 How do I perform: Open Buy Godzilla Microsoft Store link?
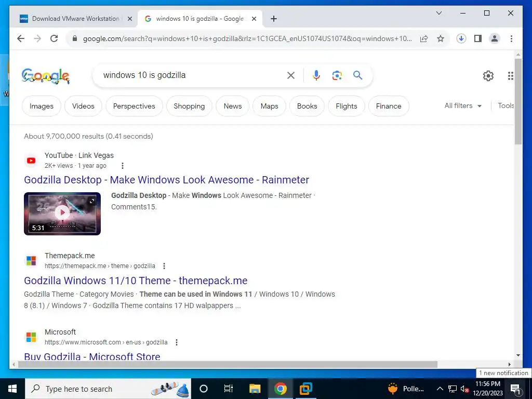(x=92, y=356)
